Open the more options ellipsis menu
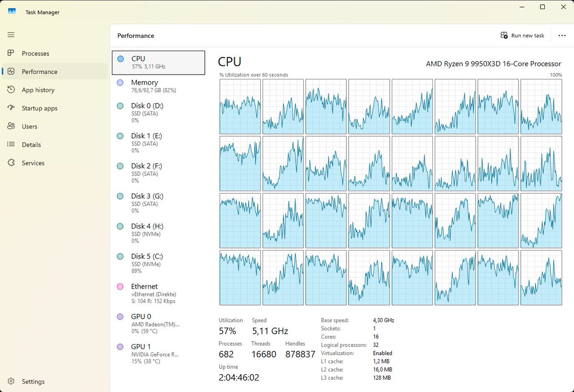The height and width of the screenshot is (392, 574). click(562, 35)
